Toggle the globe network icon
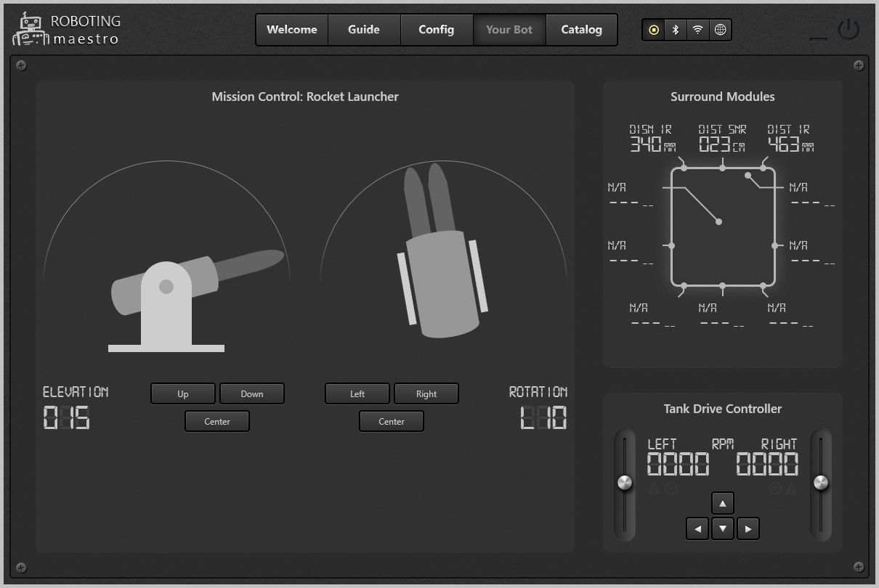The width and height of the screenshot is (879, 588). [720, 30]
